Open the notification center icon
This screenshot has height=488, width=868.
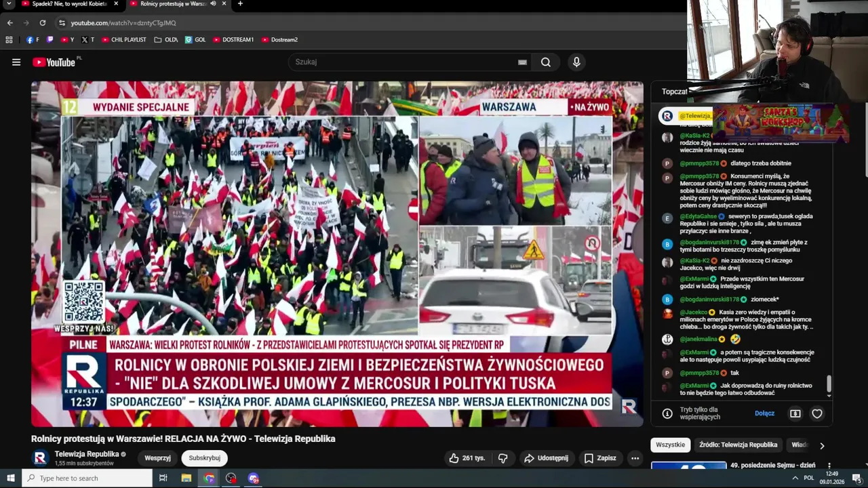coord(856,478)
